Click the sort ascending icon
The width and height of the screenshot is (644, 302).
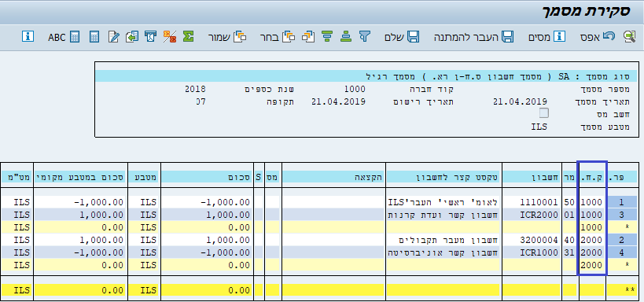(346, 36)
